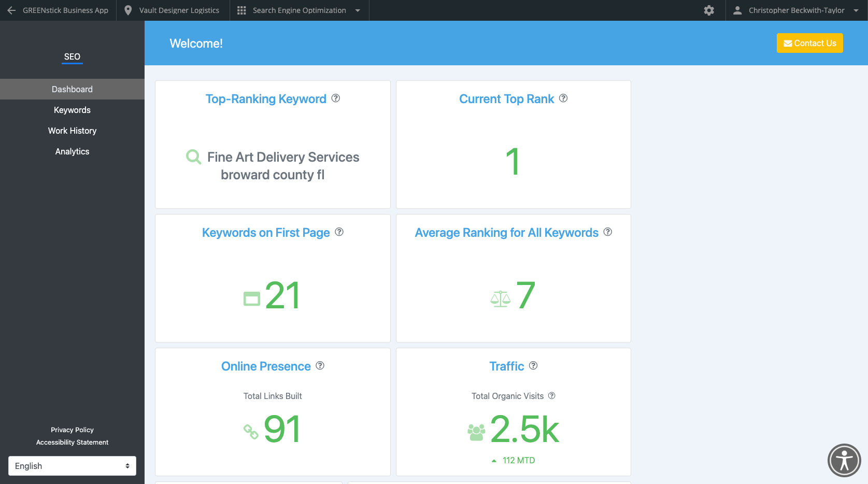The image size is (868, 484).
Task: Click the question mark beside Current Top Rank
Action: coord(563,98)
